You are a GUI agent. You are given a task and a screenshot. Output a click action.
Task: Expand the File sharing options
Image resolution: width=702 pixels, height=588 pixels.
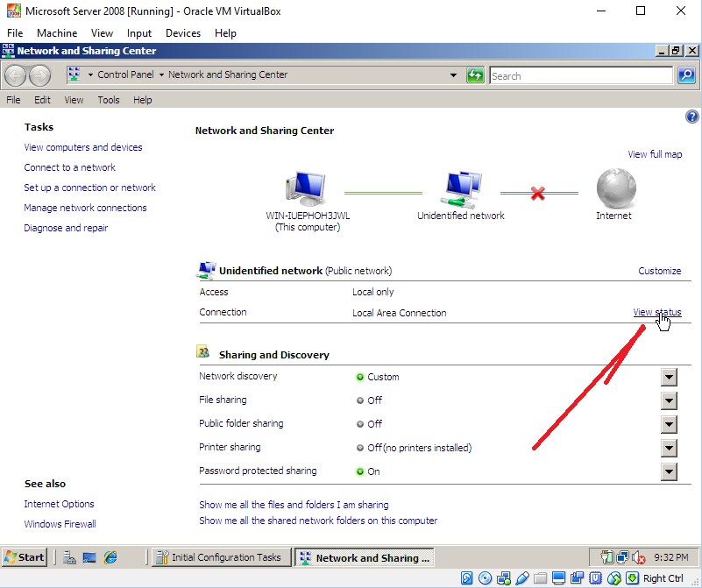click(669, 400)
